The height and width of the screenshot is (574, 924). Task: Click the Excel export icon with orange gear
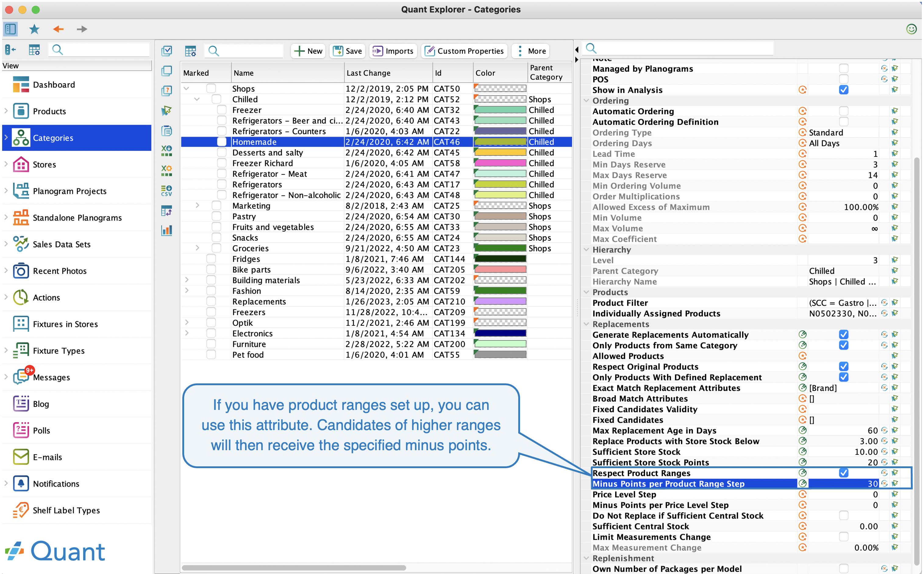166,170
